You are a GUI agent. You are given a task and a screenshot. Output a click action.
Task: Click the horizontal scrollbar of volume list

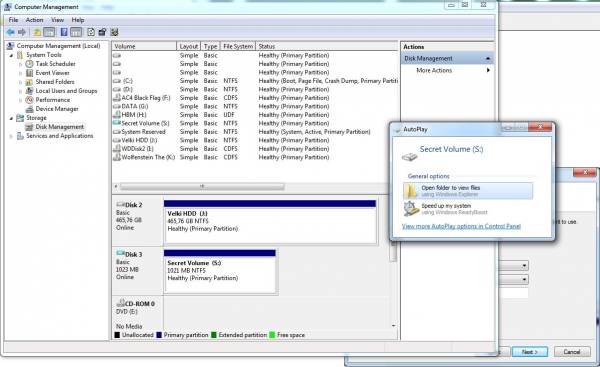202,186
